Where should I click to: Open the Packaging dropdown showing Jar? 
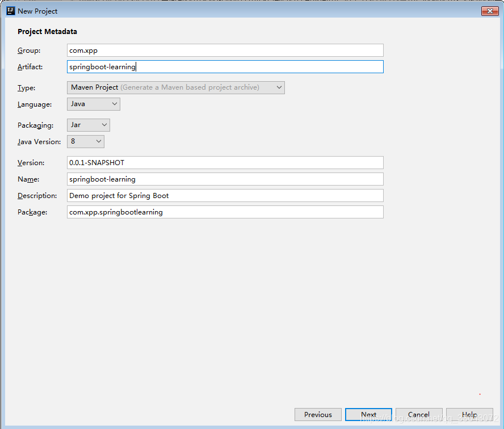click(x=89, y=125)
